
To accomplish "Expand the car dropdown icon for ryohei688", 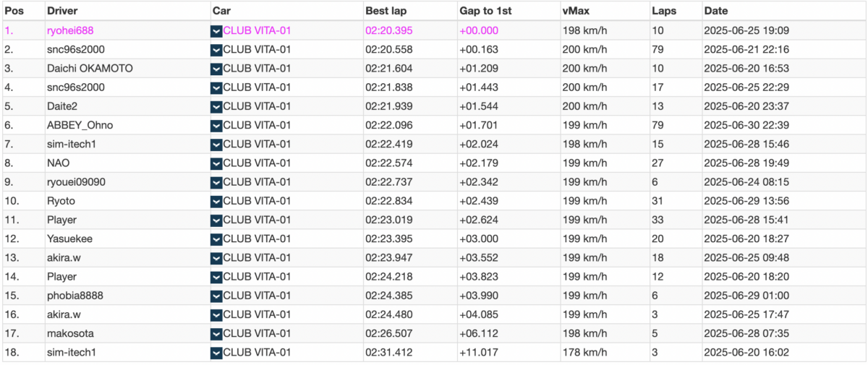I will 216,31.
